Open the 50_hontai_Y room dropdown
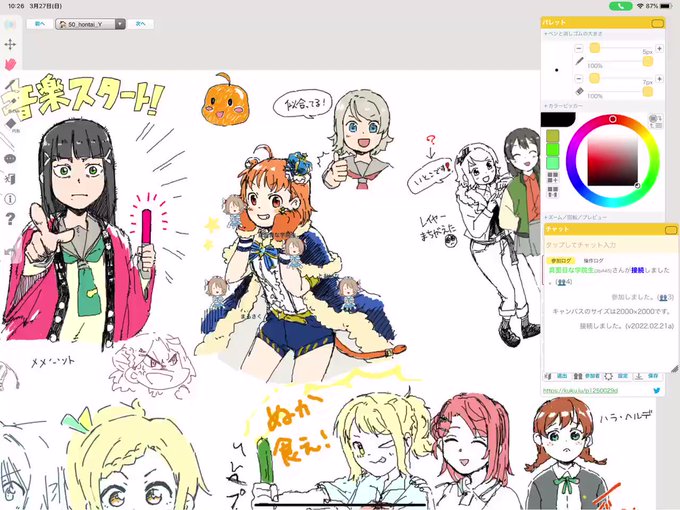 pyautogui.click(x=90, y=24)
